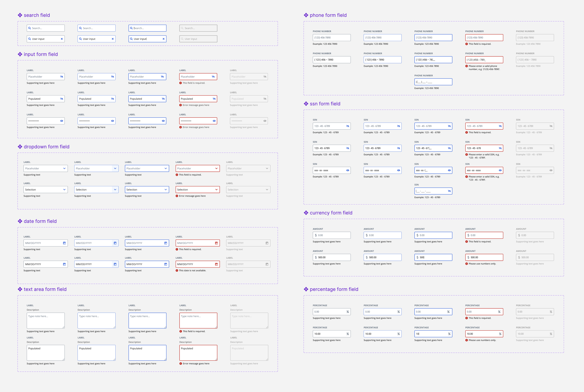The width and height of the screenshot is (584, 392).
Task: Click the dollar sign in the focused currency field showing '500|'
Action: coord(417,257)
